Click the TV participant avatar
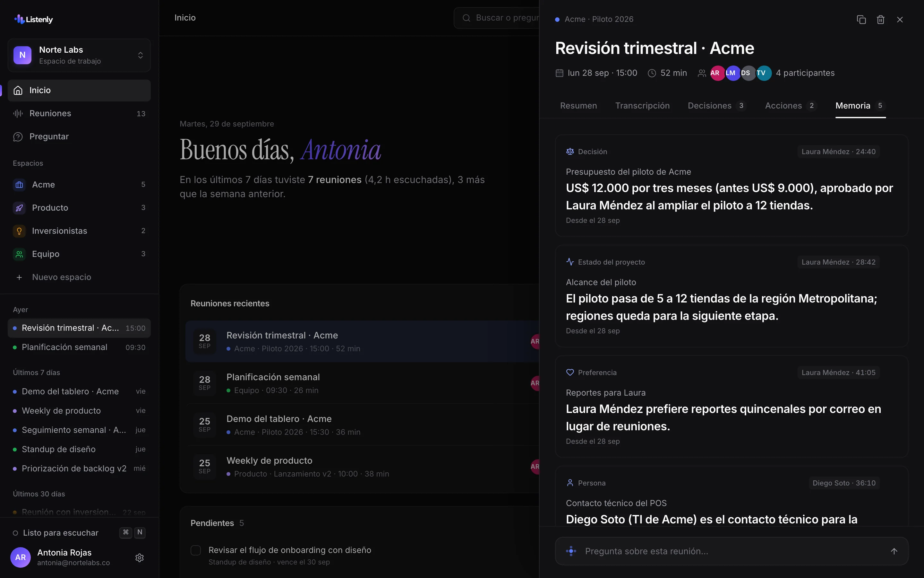The height and width of the screenshot is (578, 924). [764, 73]
